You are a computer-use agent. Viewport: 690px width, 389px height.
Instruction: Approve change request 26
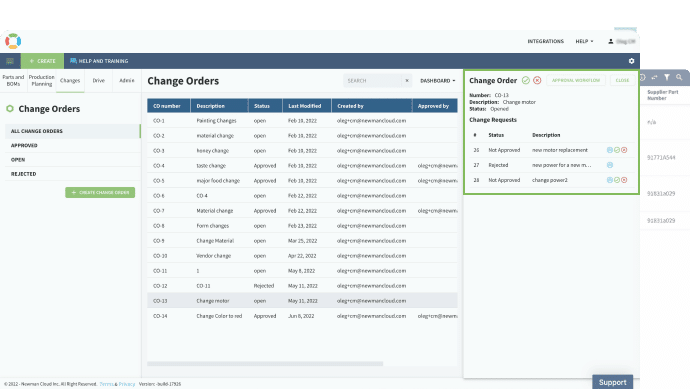point(617,150)
